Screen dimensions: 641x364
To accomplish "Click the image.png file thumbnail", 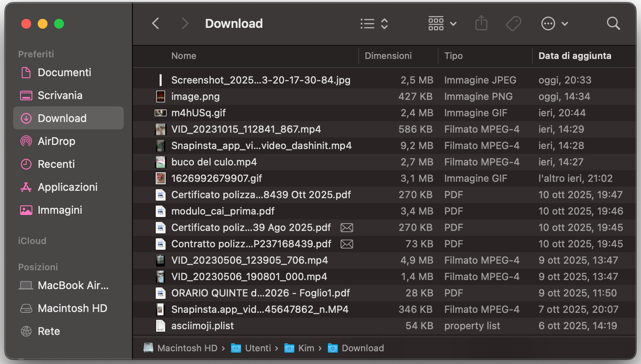I will coord(160,96).
